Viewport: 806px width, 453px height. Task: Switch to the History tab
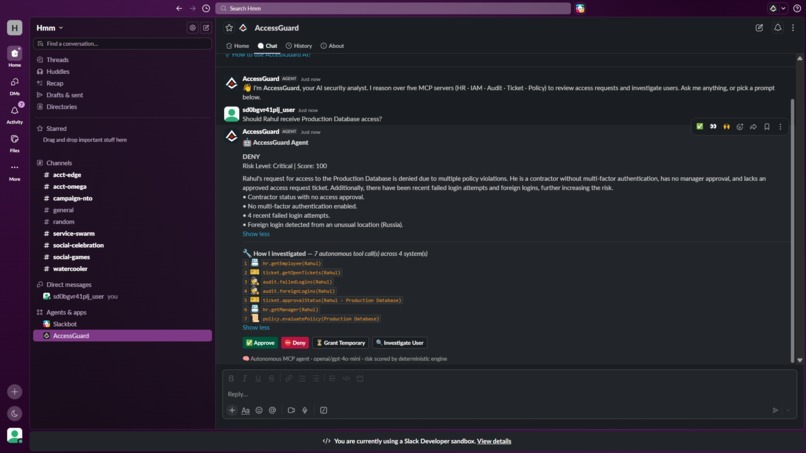tap(299, 46)
